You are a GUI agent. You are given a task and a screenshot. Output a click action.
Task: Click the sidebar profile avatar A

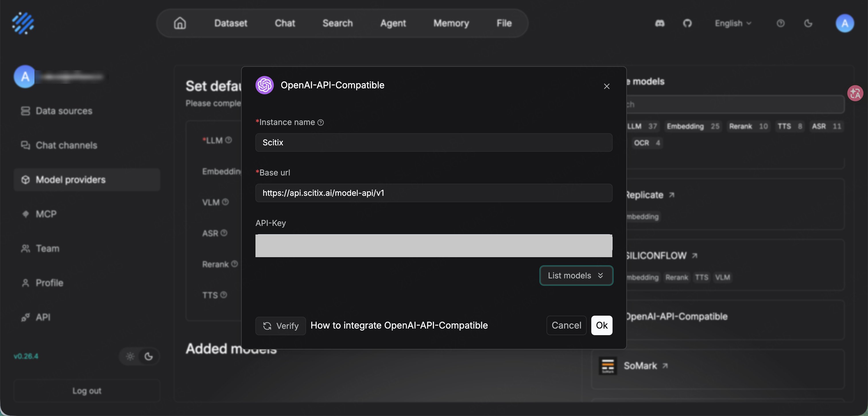click(x=25, y=77)
